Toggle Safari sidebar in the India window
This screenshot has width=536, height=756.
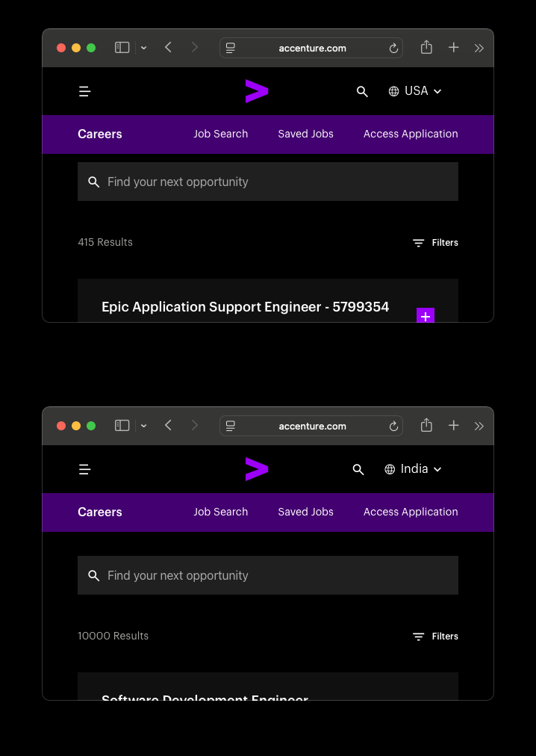pyautogui.click(x=122, y=425)
